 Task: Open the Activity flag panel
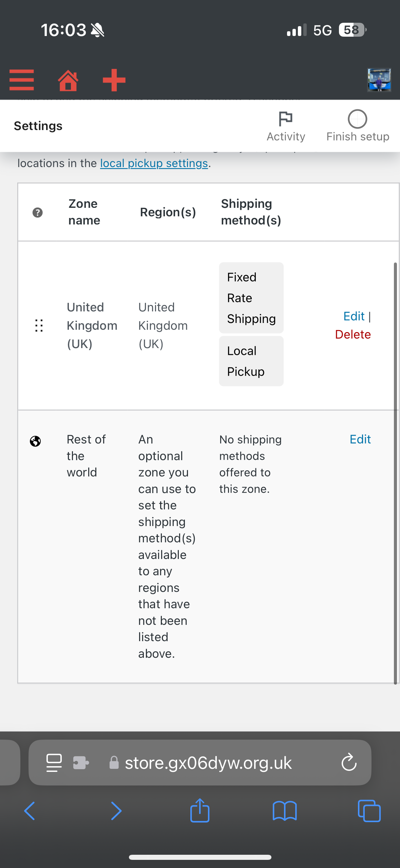coord(286,126)
